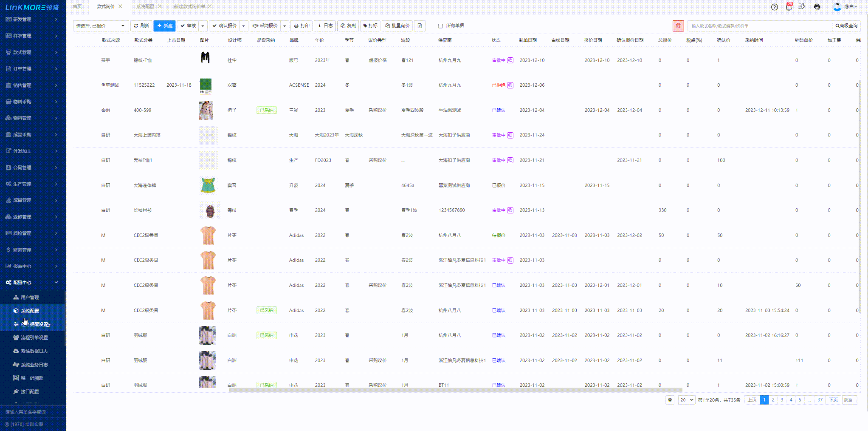Click the help question mark icon
Image resolution: width=868 pixels, height=431 pixels.
[775, 7]
